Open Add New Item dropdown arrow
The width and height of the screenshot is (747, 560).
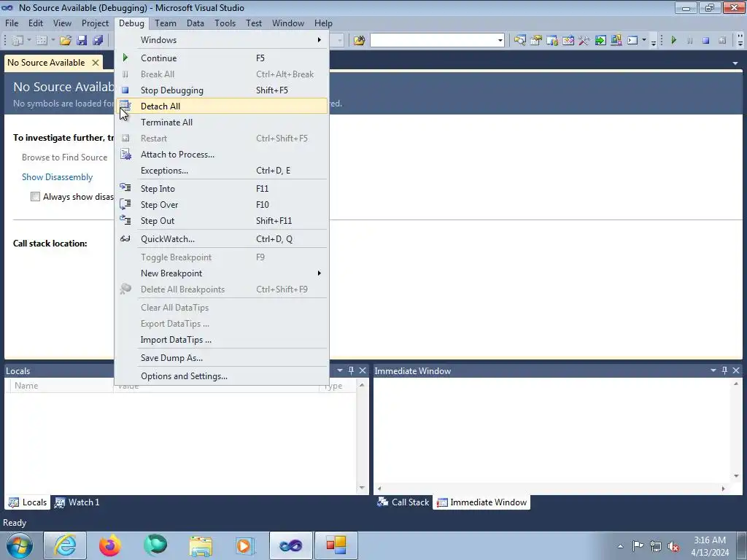pyautogui.click(x=53, y=41)
